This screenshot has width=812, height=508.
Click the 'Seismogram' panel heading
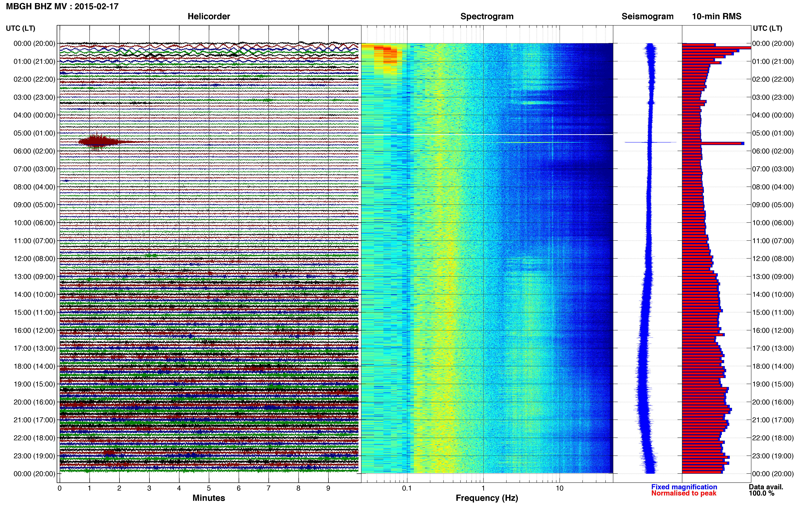[648, 16]
